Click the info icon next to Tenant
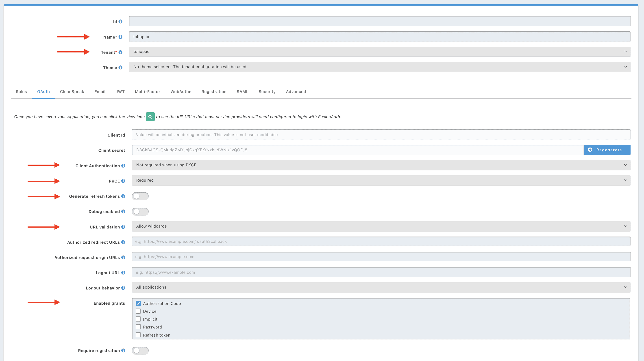 [120, 52]
